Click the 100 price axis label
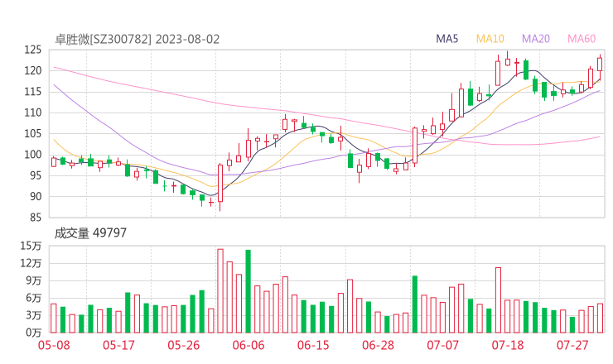The width and height of the screenshot is (613, 364). pos(33,155)
